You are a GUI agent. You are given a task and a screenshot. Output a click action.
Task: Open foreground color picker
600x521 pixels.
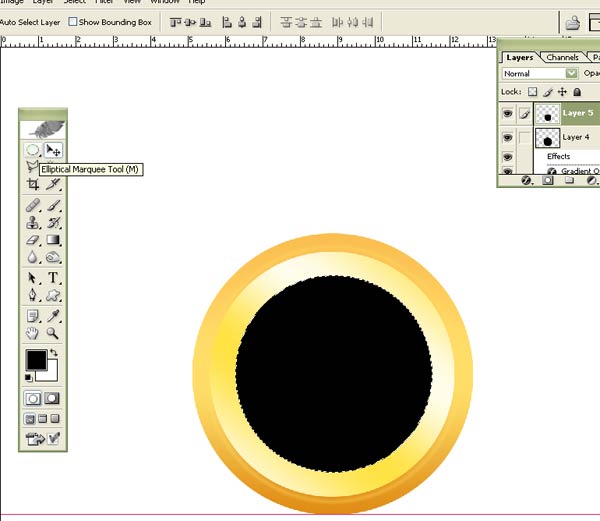pos(36,360)
